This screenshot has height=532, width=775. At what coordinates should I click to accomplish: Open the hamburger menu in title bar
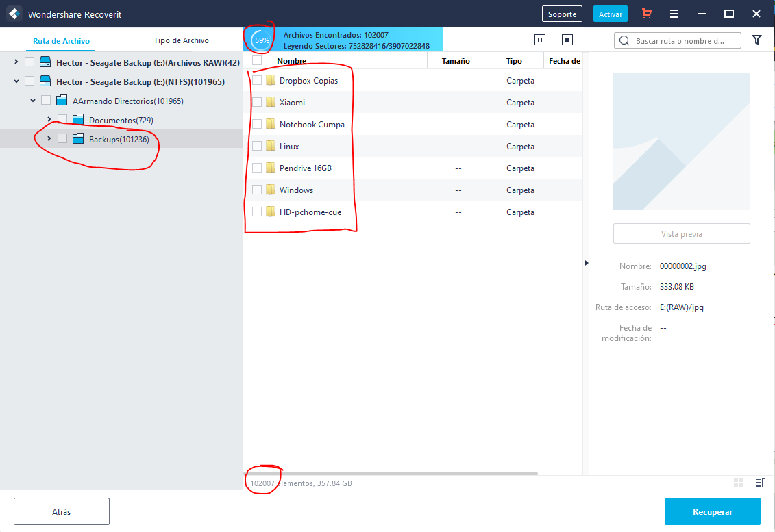674,14
